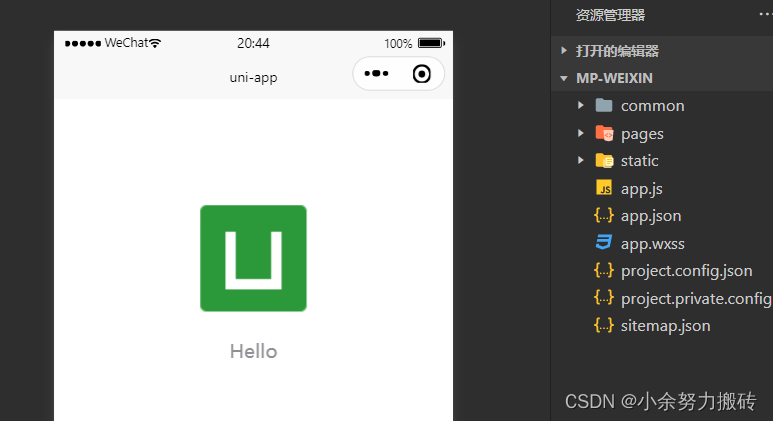773x421 pixels.
Task: Open the explorer panel more-actions ellipsis
Action: coord(766,15)
